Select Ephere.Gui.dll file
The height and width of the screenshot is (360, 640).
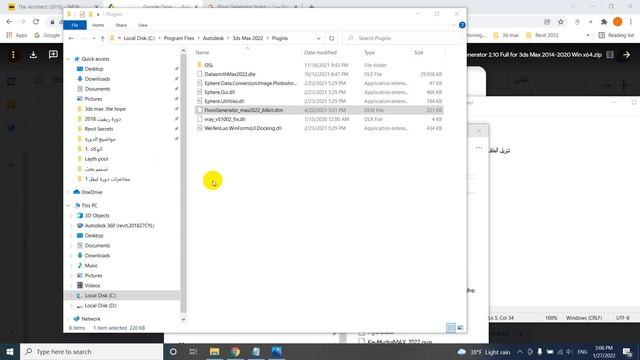pos(220,92)
